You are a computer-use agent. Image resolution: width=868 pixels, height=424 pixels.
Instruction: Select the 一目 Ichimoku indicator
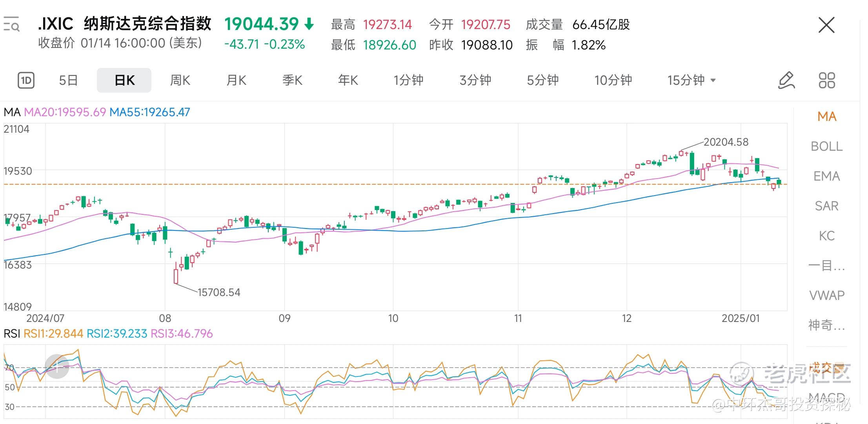[827, 266]
